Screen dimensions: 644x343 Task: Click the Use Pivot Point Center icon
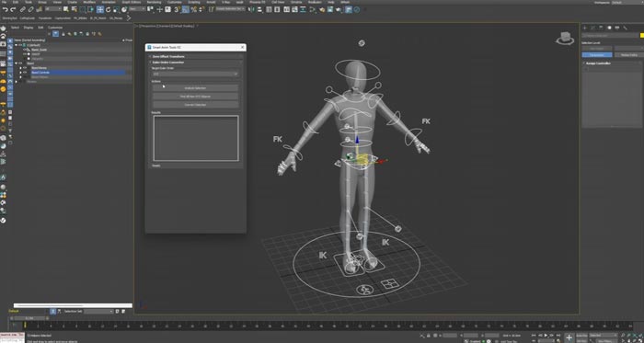coord(150,9)
